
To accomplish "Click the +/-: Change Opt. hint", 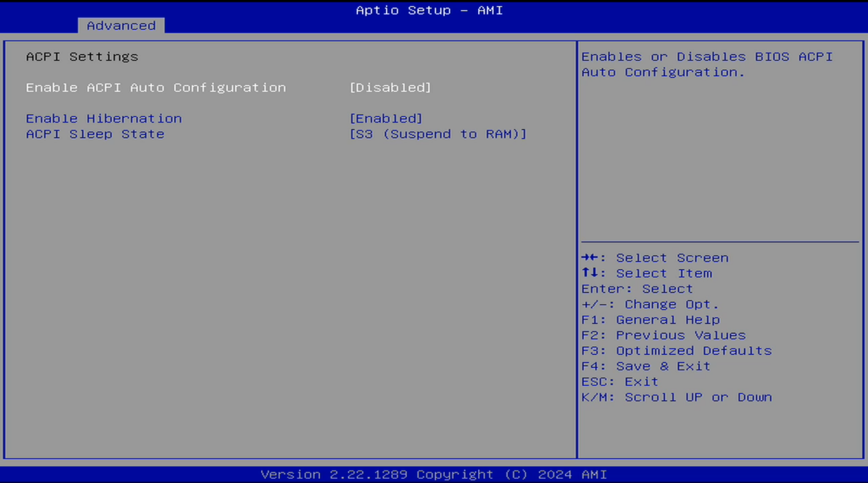I will click(650, 304).
